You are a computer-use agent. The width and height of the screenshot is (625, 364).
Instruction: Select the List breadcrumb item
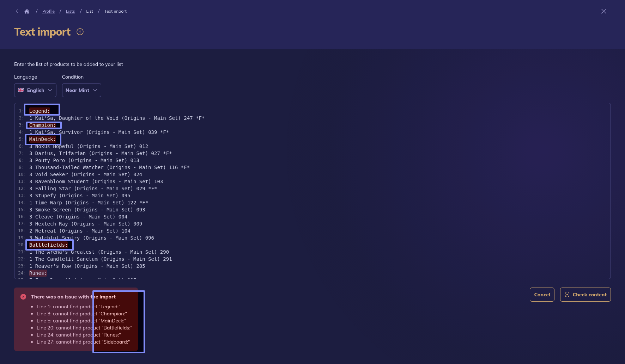pos(90,11)
